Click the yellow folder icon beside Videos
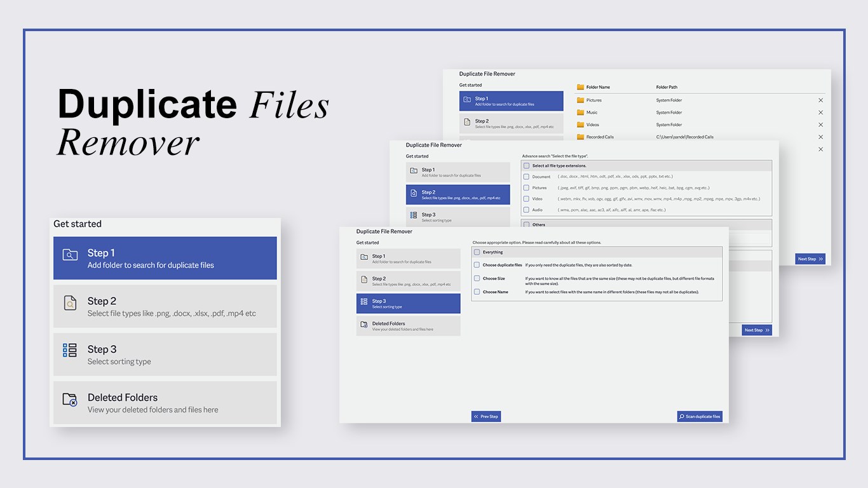This screenshot has width=868, height=488. coord(580,125)
